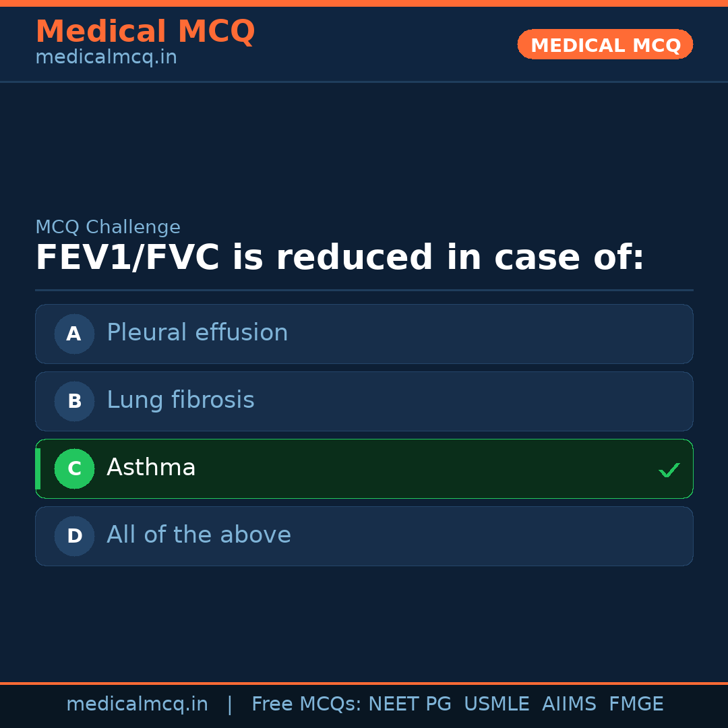Viewport: 728px width, 728px height.
Task: Select the All of the above text
Action: coord(198,535)
